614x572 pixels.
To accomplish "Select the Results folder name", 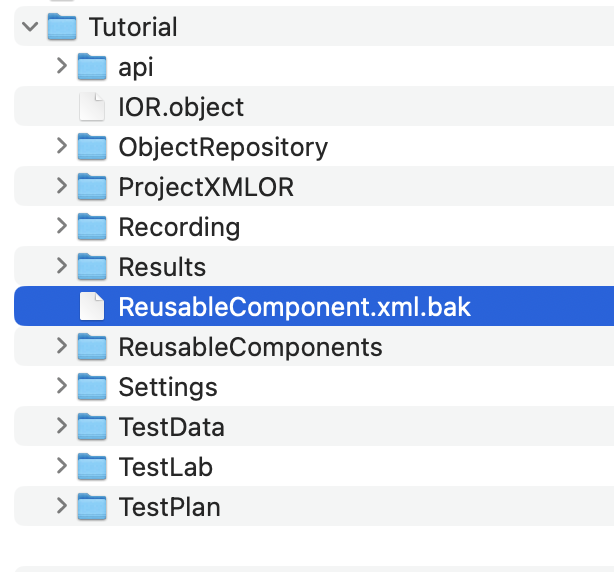I will tap(162, 267).
